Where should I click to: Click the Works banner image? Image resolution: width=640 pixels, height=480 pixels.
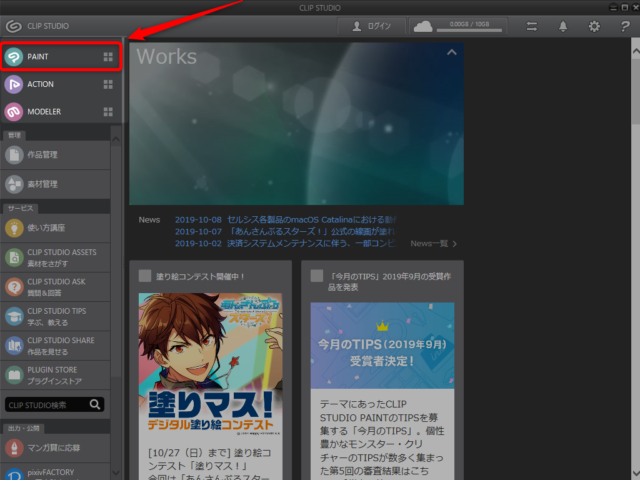tap(296, 124)
